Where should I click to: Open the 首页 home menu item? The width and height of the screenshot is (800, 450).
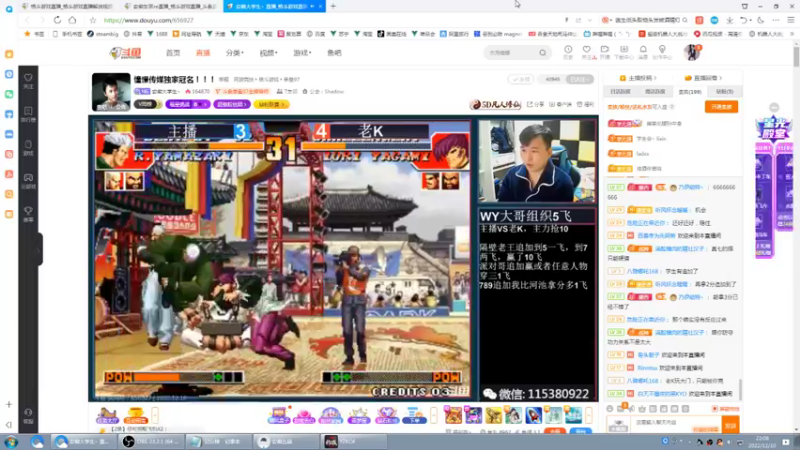point(173,53)
